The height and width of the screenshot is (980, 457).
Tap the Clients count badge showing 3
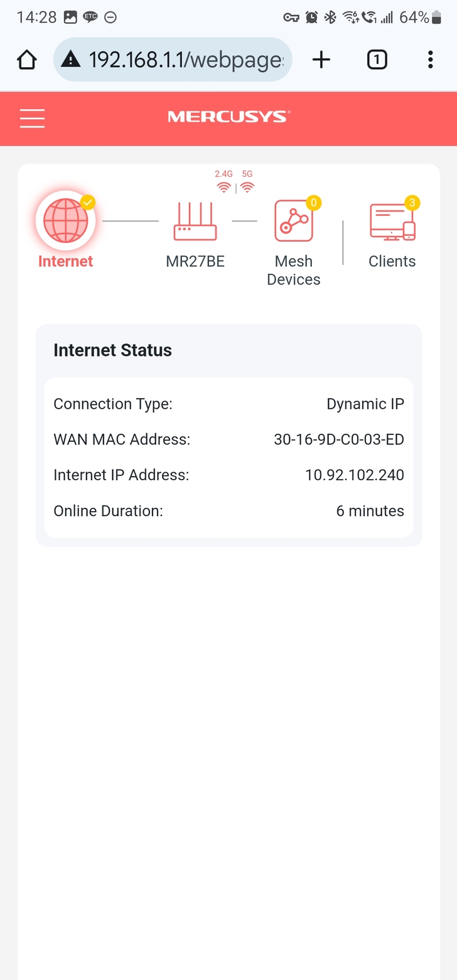[412, 202]
